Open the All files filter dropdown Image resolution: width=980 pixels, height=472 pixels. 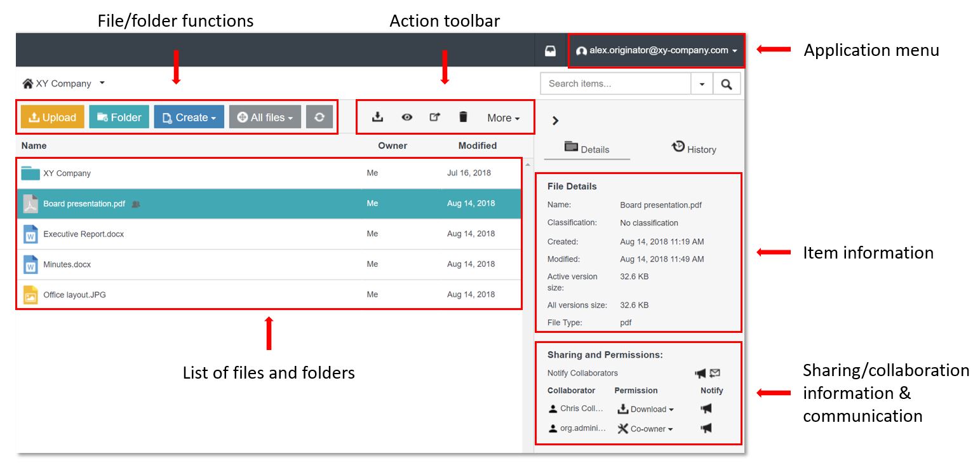pos(265,117)
